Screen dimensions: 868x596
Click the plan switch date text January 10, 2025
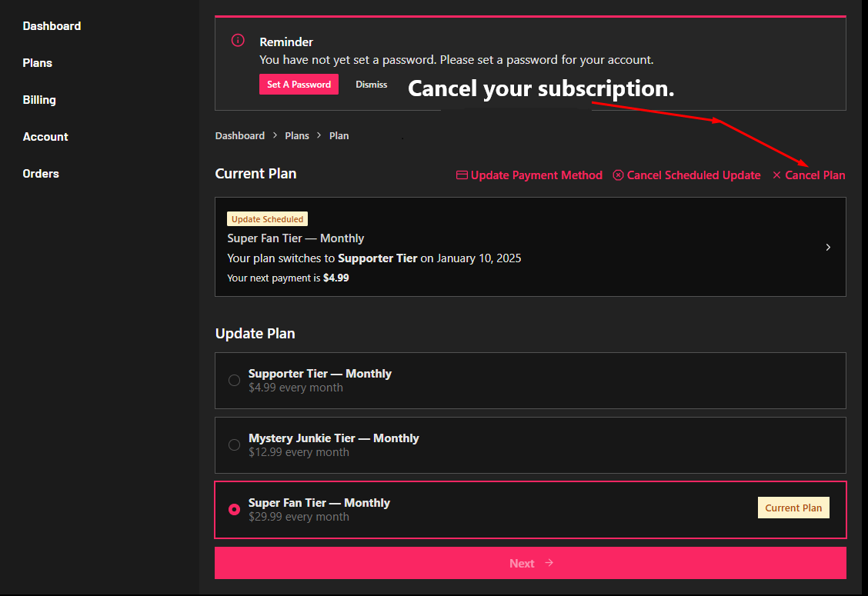pyautogui.click(x=479, y=258)
